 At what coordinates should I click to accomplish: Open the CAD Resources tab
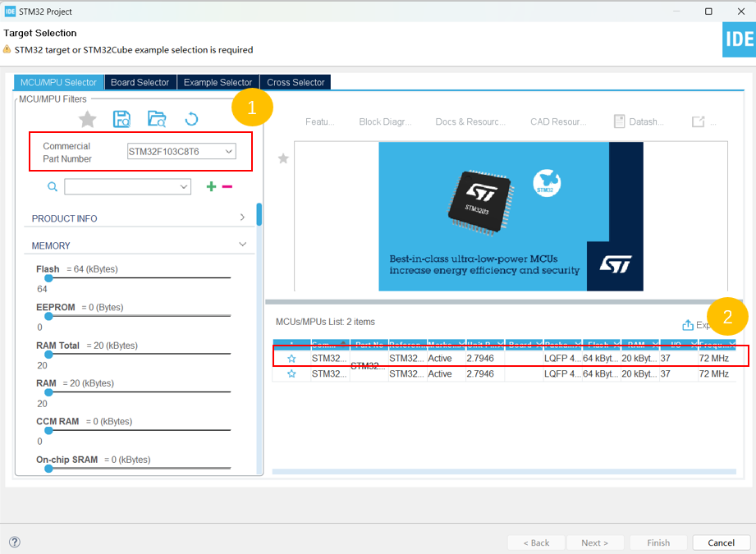(x=558, y=122)
